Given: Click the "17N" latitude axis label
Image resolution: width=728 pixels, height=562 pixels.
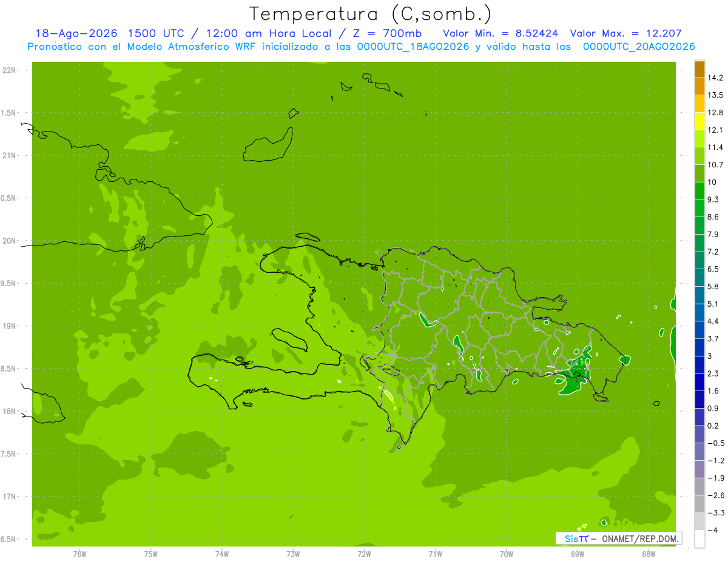Looking at the screenshot, I should pos(10,497).
